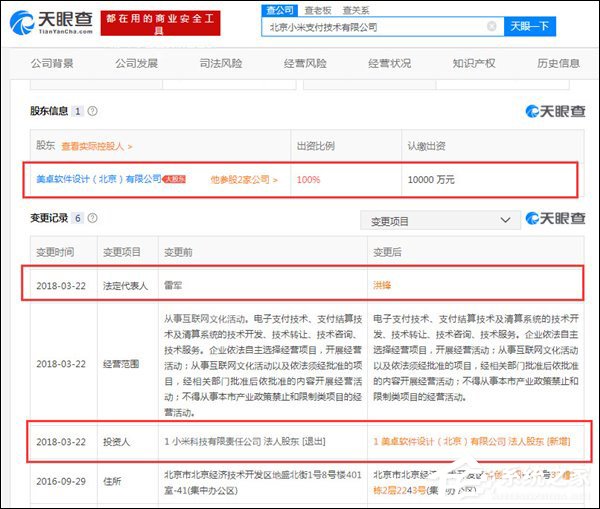Open the 经营状况 navigation tab

point(390,63)
